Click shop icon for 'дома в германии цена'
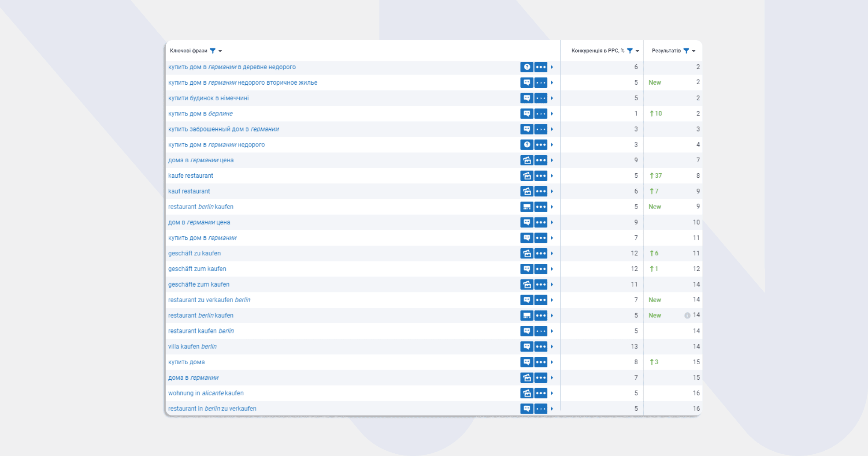Image resolution: width=868 pixels, height=456 pixels. (x=527, y=160)
